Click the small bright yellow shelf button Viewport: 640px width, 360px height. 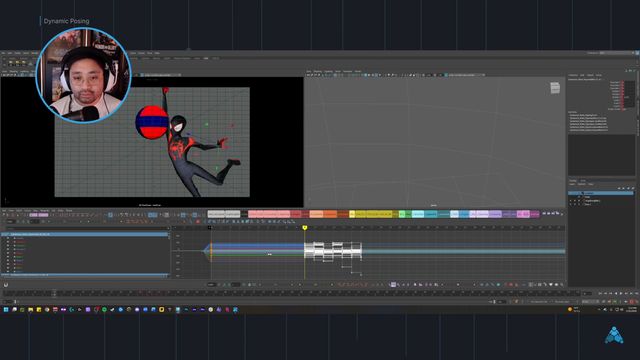click(352, 214)
